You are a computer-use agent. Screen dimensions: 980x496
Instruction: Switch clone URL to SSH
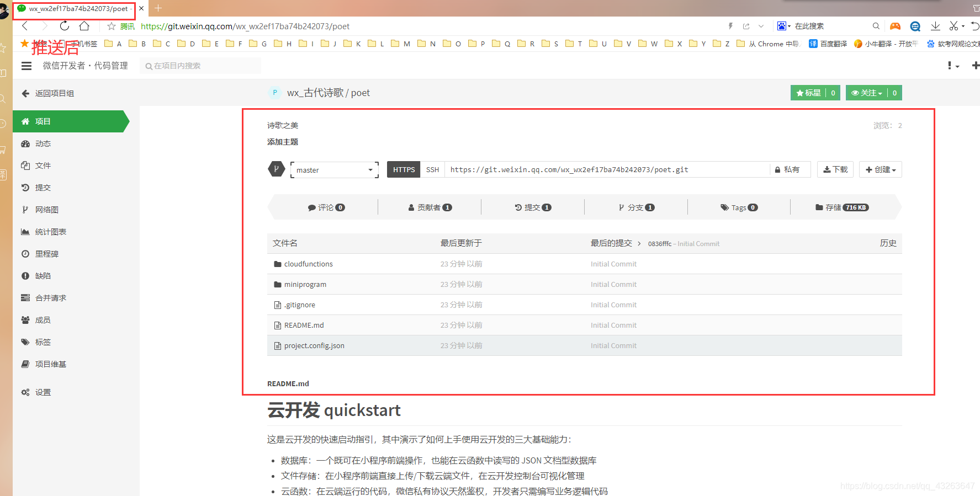tap(432, 169)
